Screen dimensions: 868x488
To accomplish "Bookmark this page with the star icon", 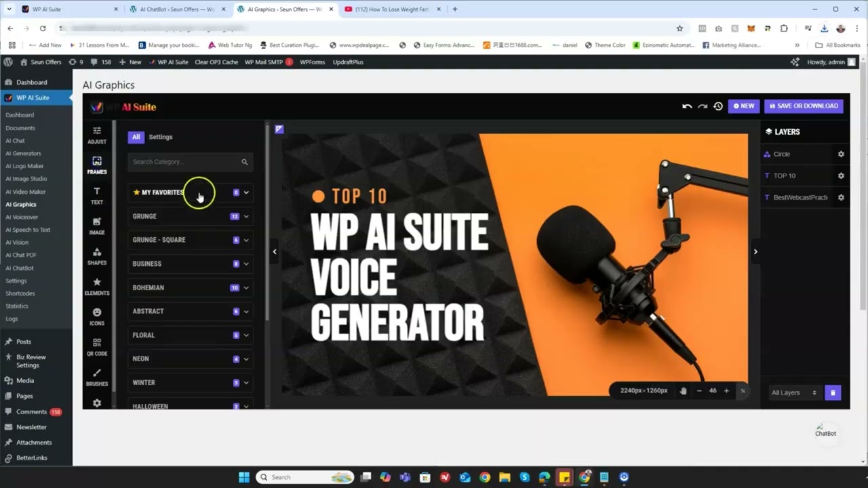I will click(679, 28).
